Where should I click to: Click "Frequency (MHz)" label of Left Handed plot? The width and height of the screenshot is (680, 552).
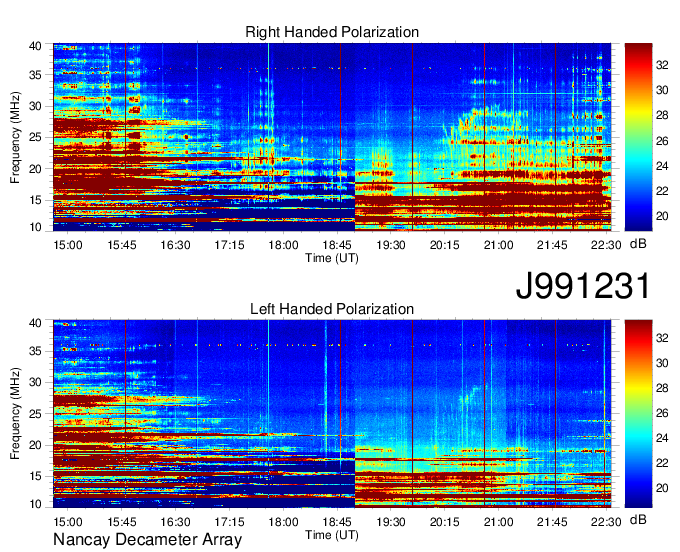[x=15, y=414]
